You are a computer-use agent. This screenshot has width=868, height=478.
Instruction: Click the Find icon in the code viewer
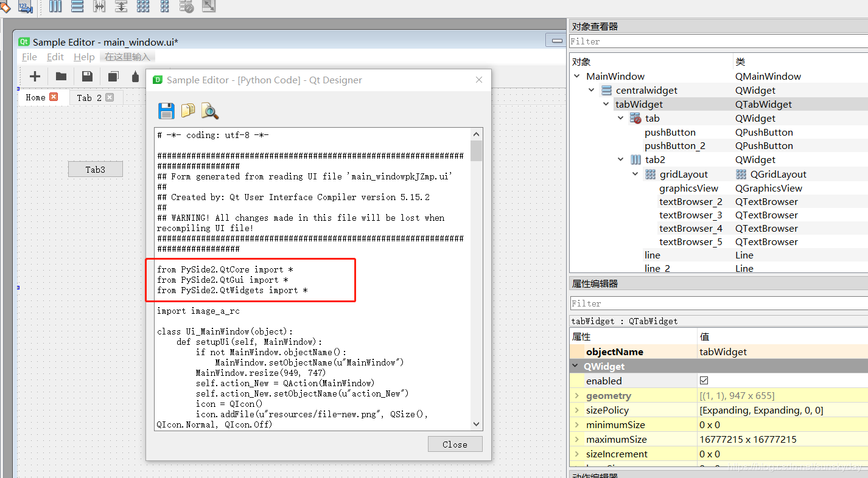[209, 111]
